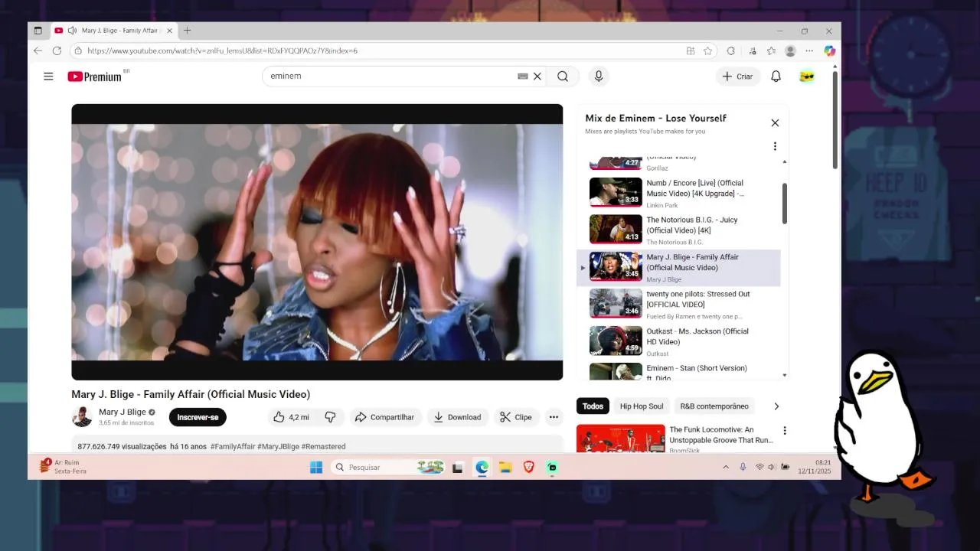Image resolution: width=980 pixels, height=551 pixels.
Task: Open a new browser tab
Action: click(188, 31)
